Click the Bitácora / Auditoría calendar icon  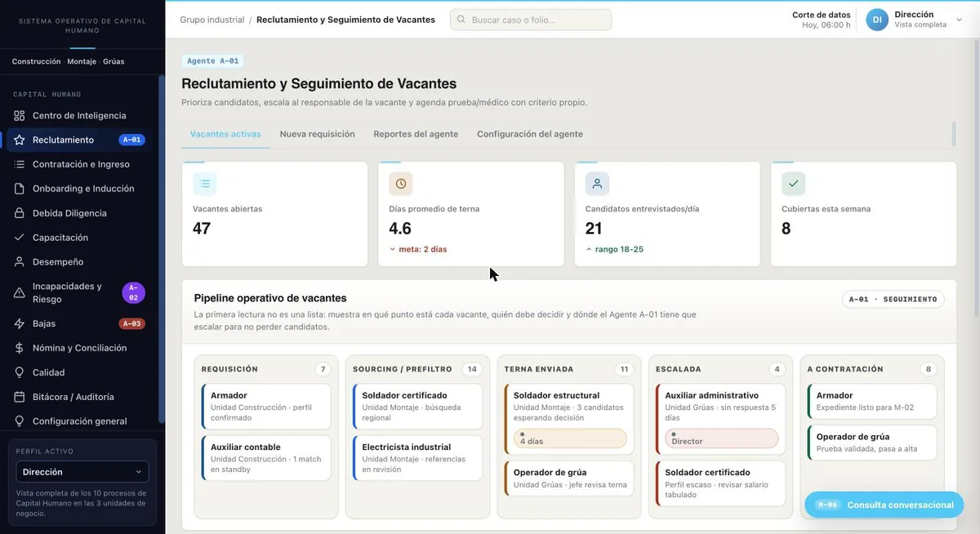pos(20,398)
